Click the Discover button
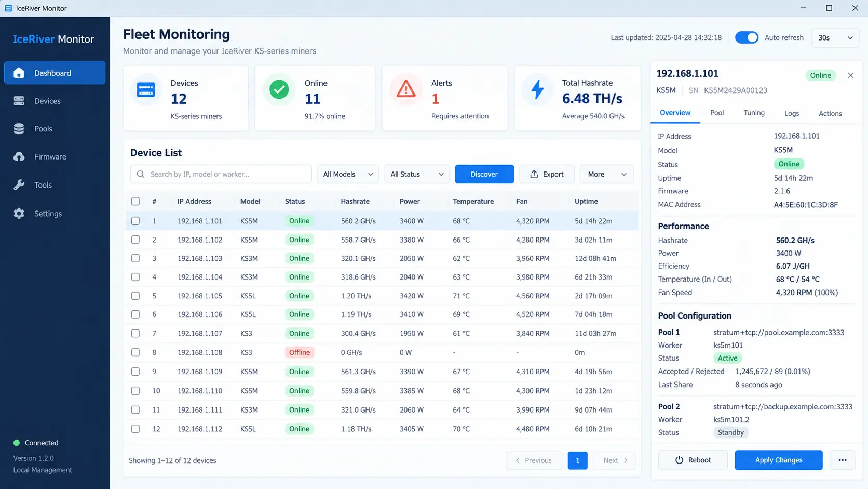 (x=484, y=174)
